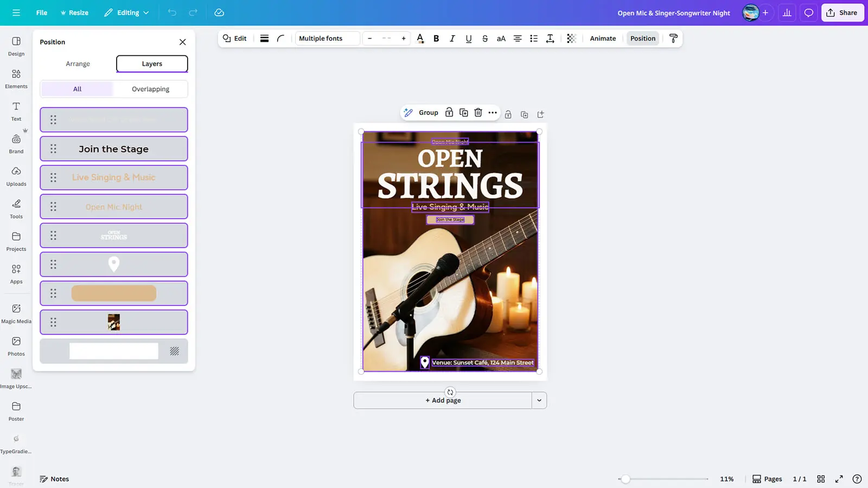Open the Brand panel in the sidebar
The width and height of the screenshot is (868, 488).
click(x=16, y=143)
